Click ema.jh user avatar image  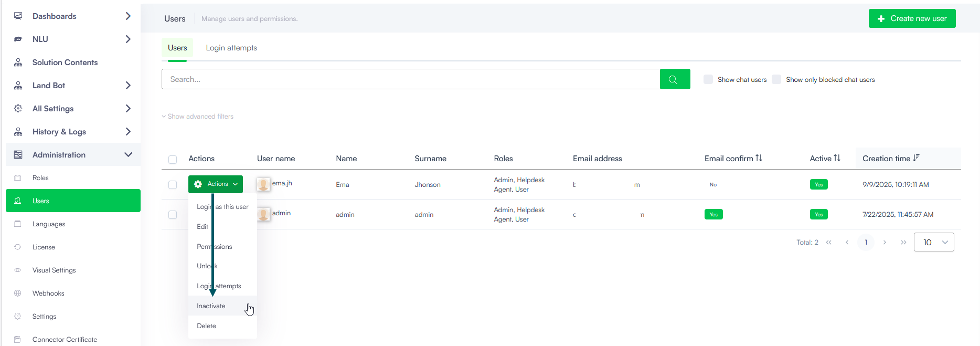pyautogui.click(x=263, y=184)
